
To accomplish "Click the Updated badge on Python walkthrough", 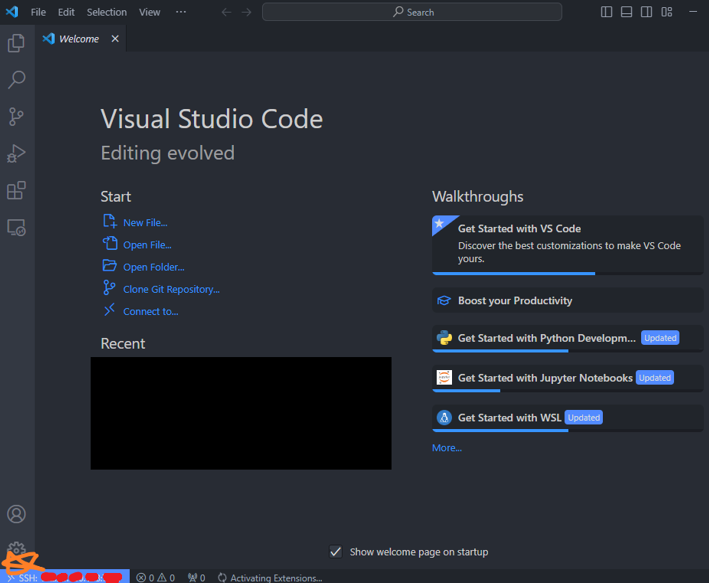I will coord(660,338).
